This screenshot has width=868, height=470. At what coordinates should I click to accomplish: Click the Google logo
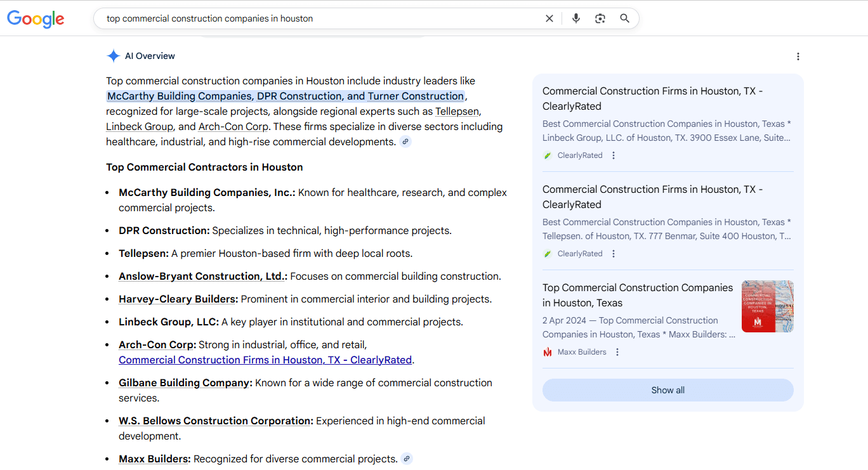[x=36, y=18]
